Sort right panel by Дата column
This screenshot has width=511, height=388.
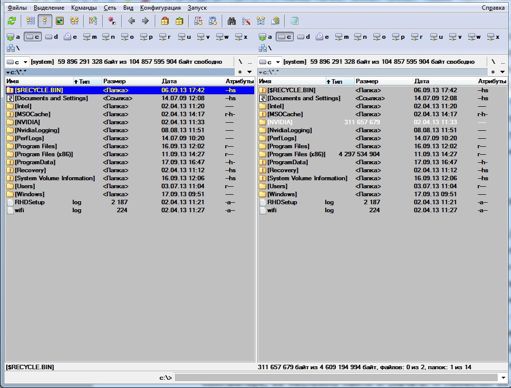pos(444,81)
